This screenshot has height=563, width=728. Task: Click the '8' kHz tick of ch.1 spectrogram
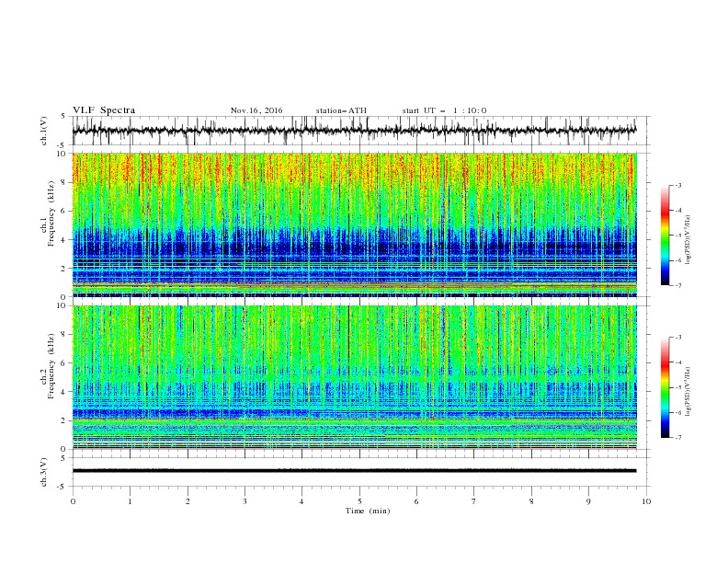64,182
